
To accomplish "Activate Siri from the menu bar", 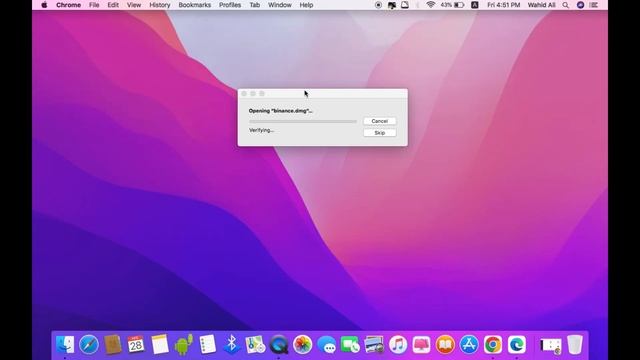I will [x=580, y=5].
